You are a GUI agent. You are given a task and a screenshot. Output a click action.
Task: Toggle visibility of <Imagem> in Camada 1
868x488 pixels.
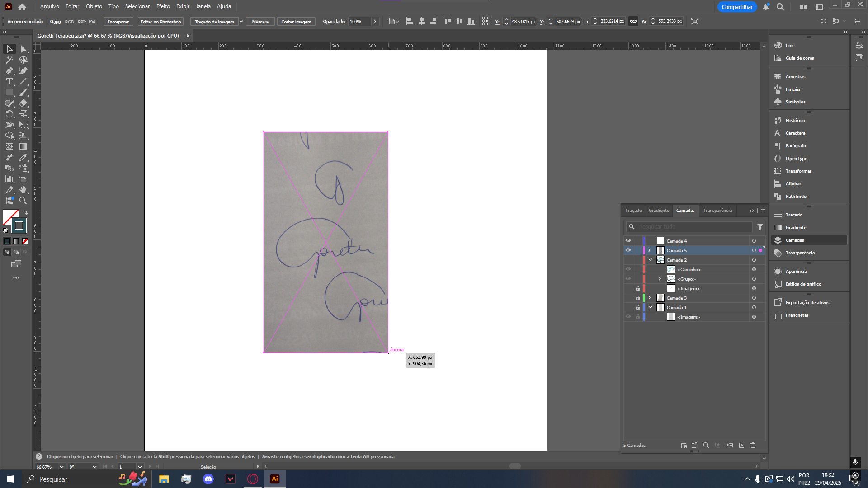(x=628, y=317)
